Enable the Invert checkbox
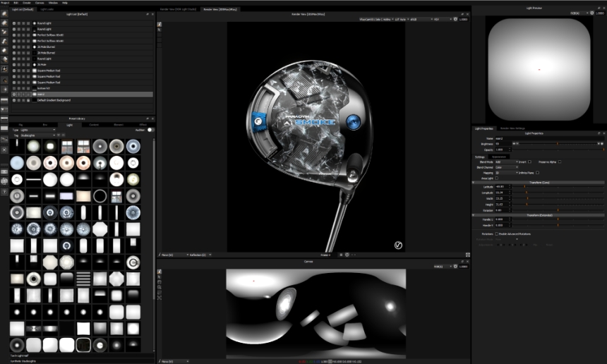 (531, 162)
